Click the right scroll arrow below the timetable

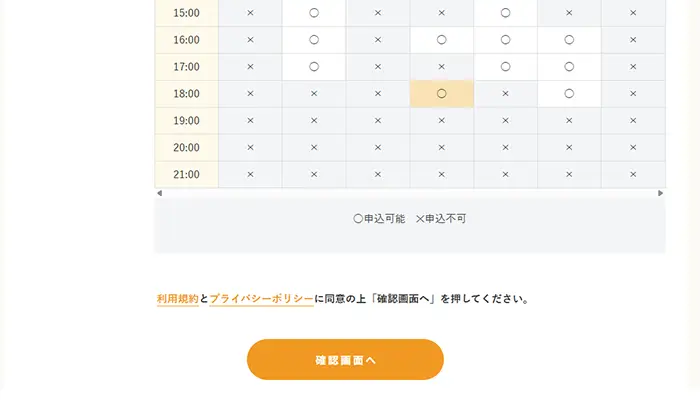661,193
